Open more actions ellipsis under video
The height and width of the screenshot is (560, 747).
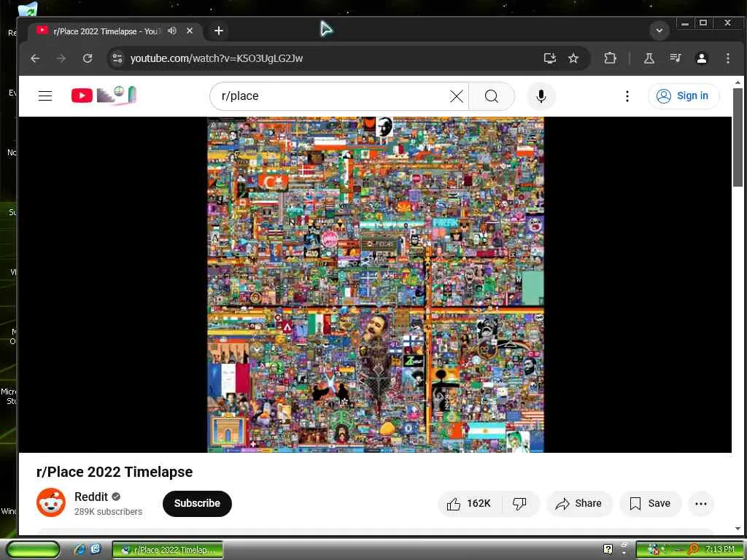[700, 503]
